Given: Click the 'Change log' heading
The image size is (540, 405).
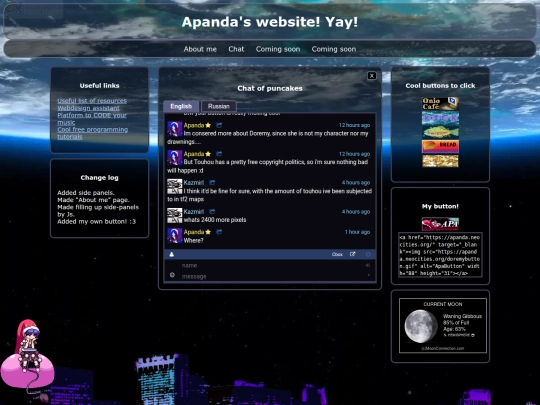Looking at the screenshot, I should (99, 178).
